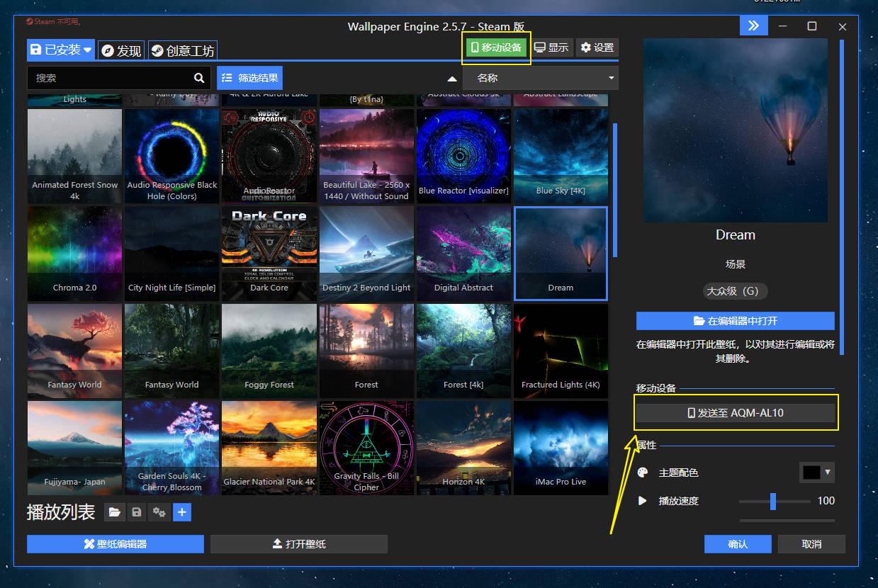Open the 名称 sort-by dropdown

[541, 79]
